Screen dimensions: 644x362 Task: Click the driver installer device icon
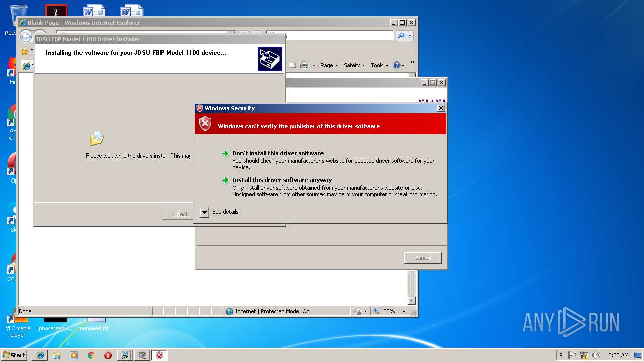270,59
